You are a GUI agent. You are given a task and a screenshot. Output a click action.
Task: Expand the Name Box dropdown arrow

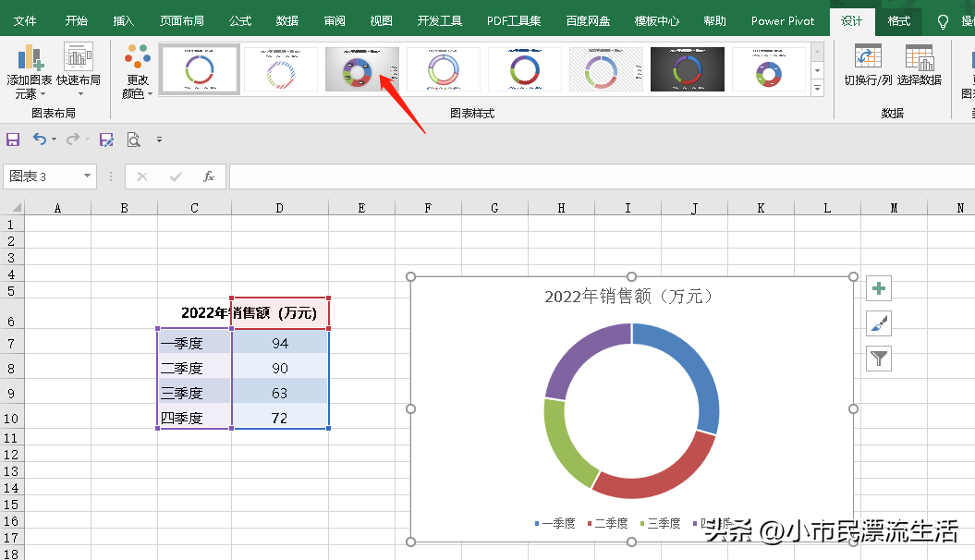(87, 176)
